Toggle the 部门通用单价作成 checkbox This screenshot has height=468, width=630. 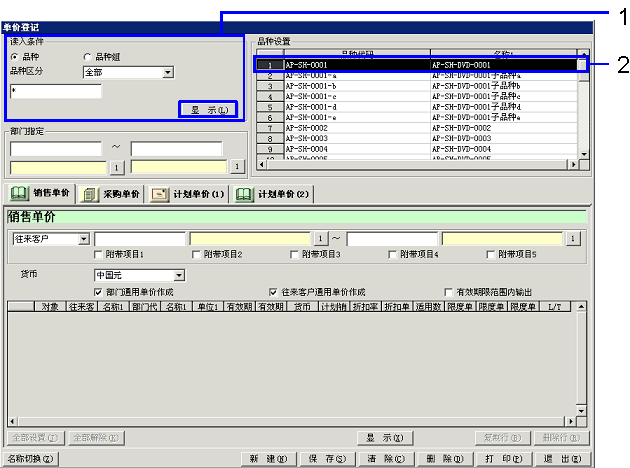point(97,291)
